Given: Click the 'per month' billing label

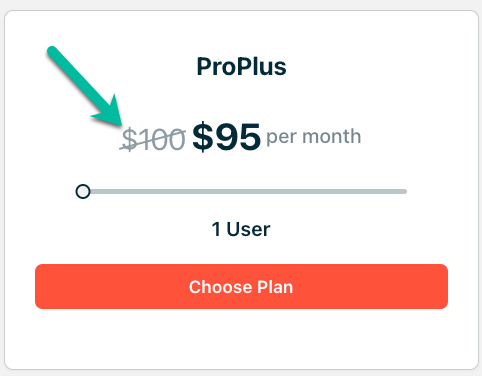Looking at the screenshot, I should coord(314,137).
